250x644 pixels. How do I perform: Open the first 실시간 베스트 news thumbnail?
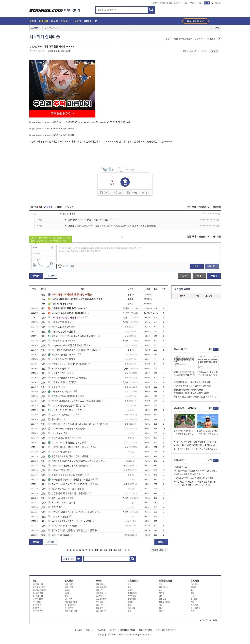click(184, 362)
